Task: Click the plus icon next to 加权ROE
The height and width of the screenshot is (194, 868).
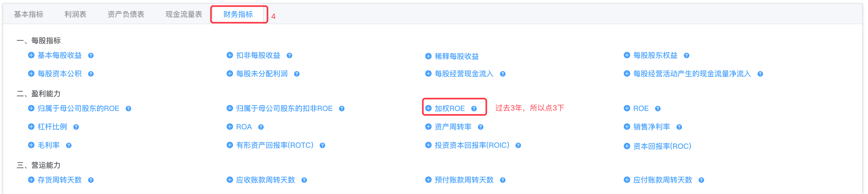Action: coord(428,108)
